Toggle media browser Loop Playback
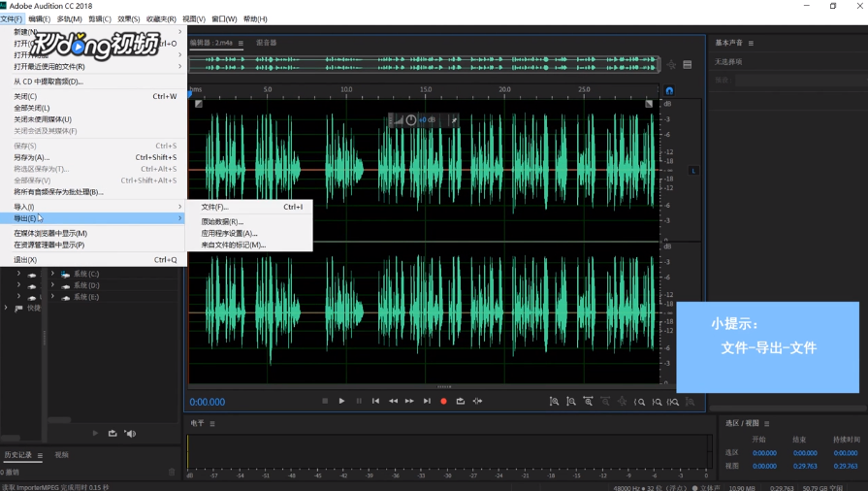 (113, 434)
